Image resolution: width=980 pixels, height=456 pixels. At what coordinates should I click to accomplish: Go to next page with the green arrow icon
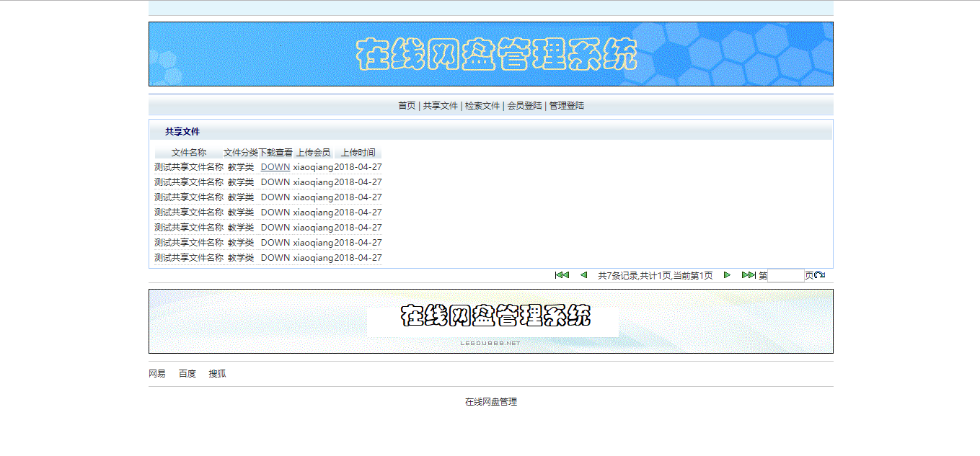click(x=727, y=274)
